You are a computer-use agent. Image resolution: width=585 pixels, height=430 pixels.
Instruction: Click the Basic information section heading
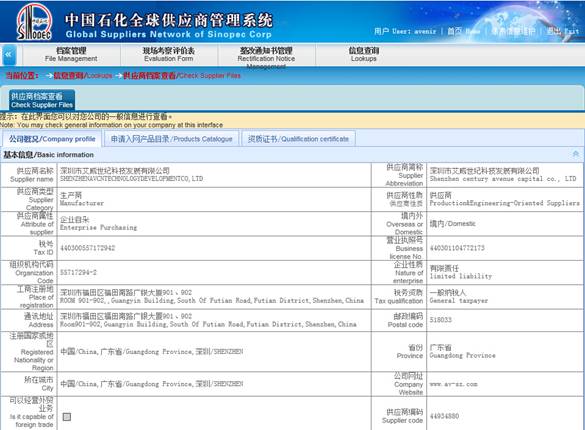point(49,154)
